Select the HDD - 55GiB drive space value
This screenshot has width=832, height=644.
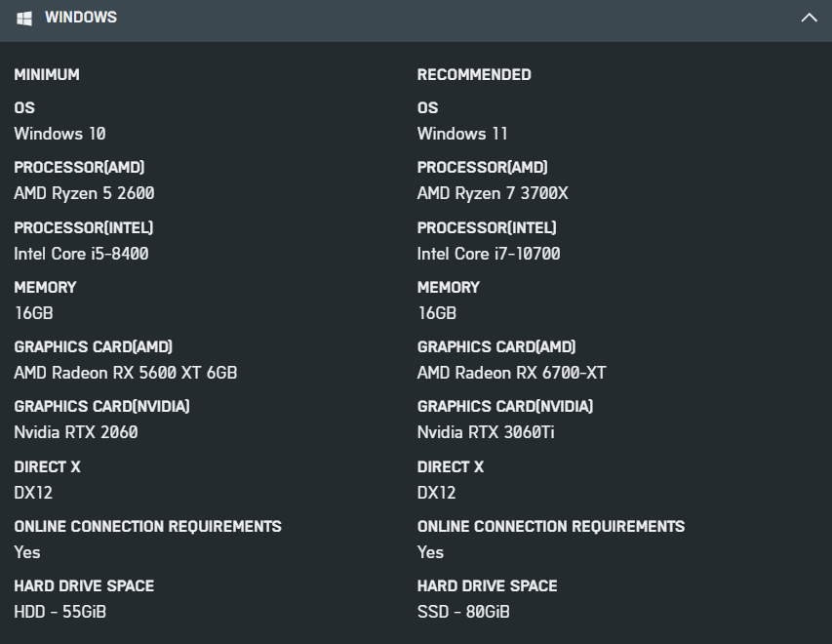[x=59, y=612]
